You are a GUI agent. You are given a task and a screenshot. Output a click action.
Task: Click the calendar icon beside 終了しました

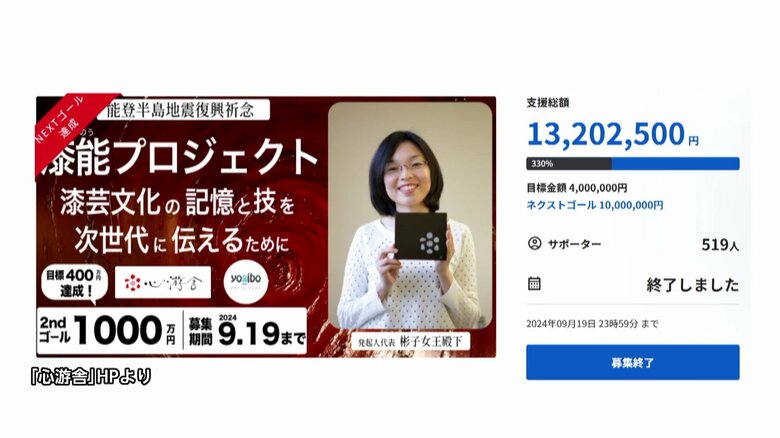pos(534,284)
